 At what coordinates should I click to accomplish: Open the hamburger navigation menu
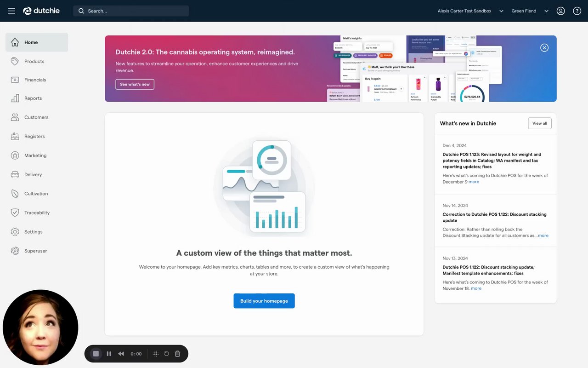point(11,11)
